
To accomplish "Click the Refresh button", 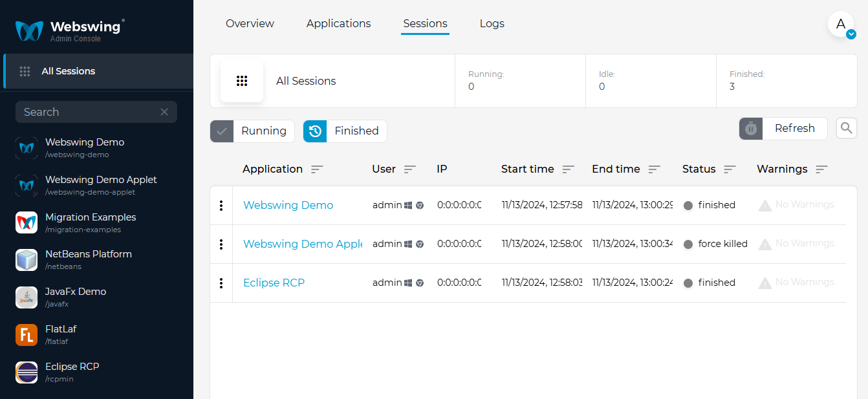I will (794, 128).
